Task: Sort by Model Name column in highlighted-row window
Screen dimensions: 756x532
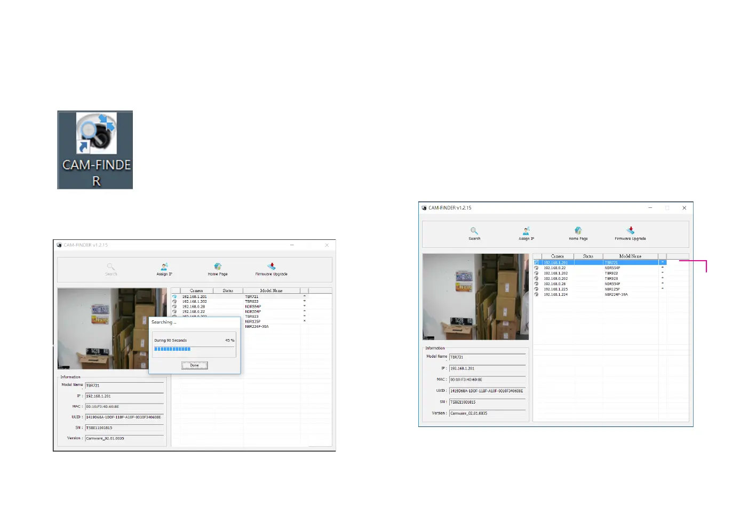Action: 631,256
